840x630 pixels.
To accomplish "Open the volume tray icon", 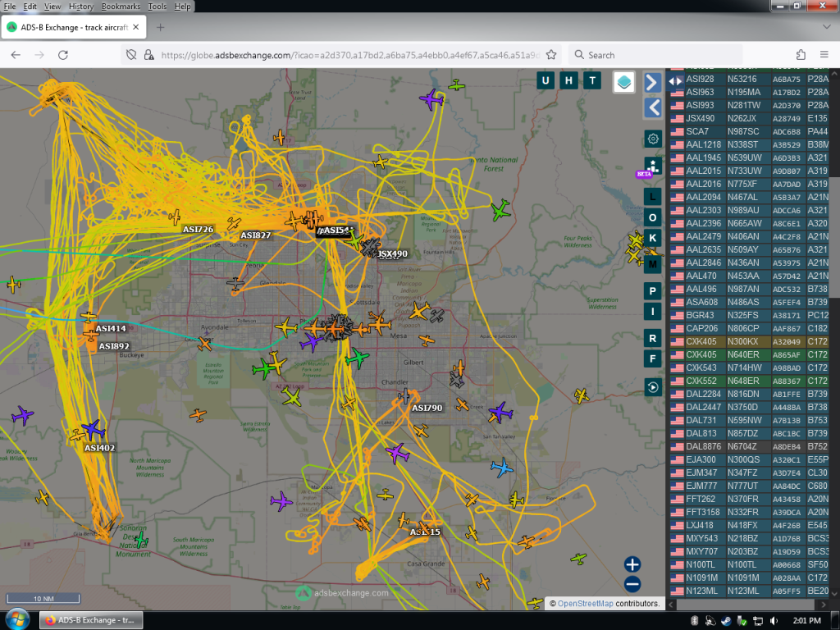I will (x=773, y=620).
